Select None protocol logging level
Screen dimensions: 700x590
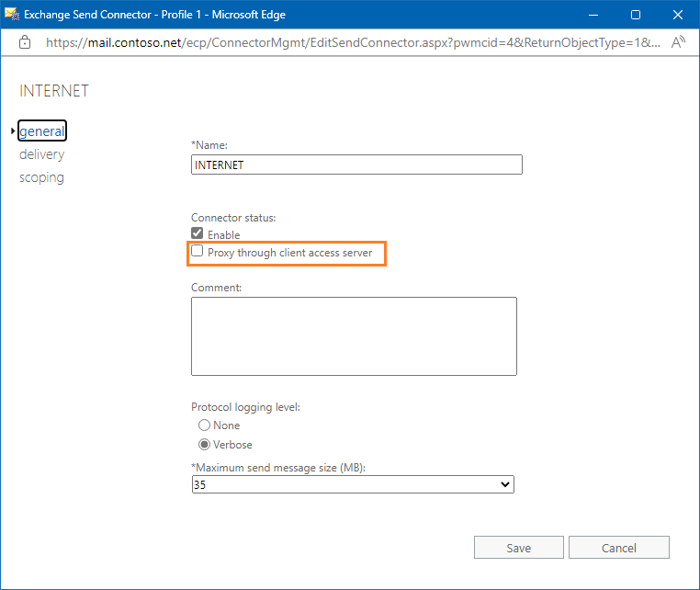click(x=204, y=425)
